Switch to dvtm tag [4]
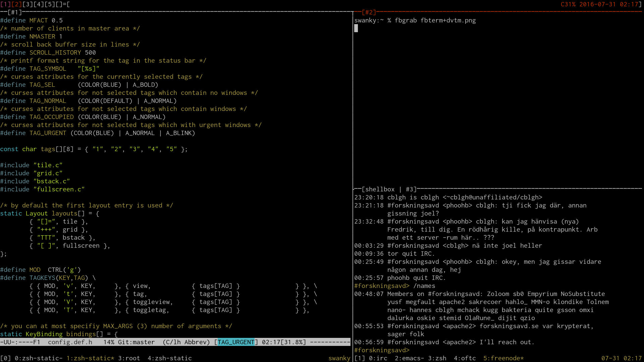This screenshot has height=362, width=644. pyautogui.click(x=39, y=4)
